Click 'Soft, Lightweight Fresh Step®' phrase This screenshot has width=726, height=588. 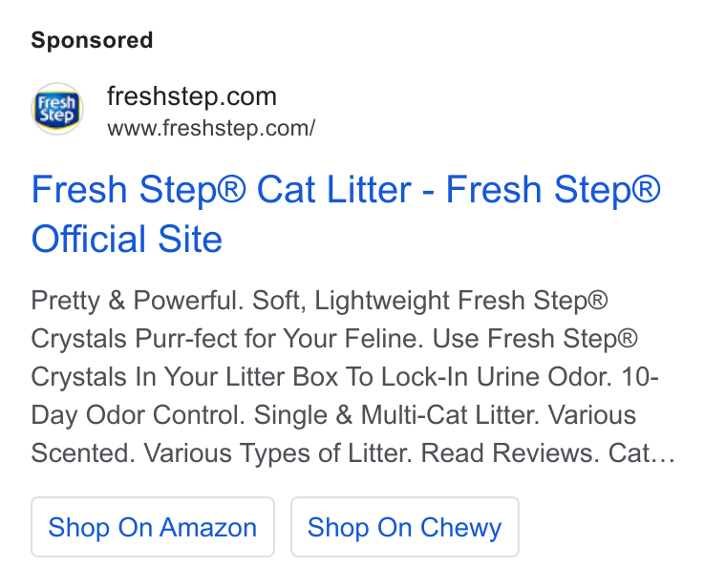430,301
